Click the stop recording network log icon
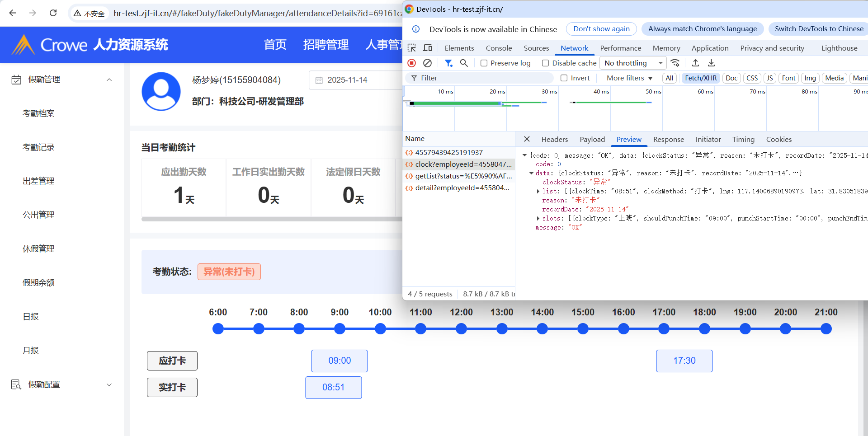 (x=411, y=63)
